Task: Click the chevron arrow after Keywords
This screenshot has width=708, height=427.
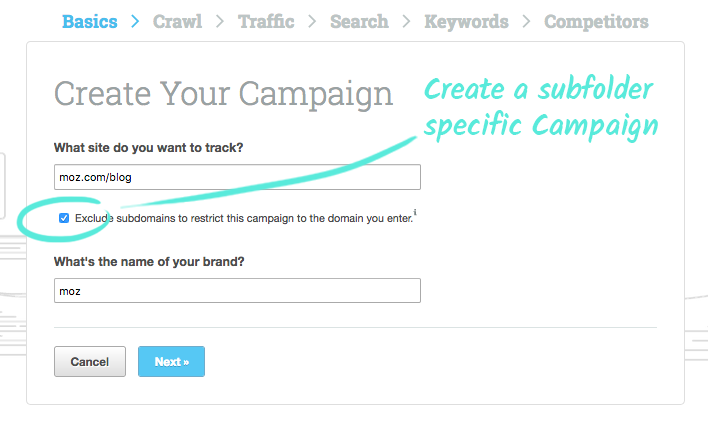Action: point(526,21)
